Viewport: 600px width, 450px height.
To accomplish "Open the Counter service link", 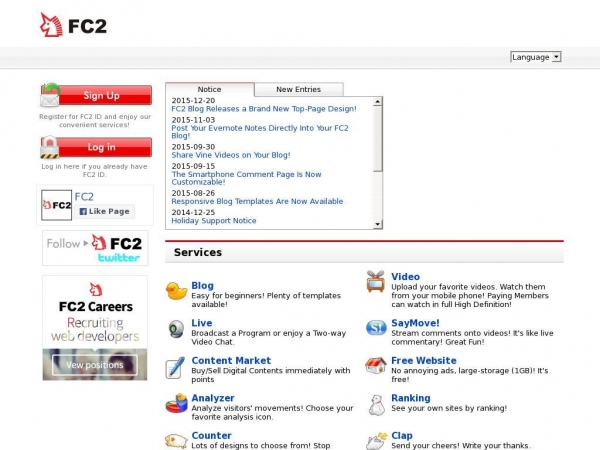I will click(x=211, y=435).
